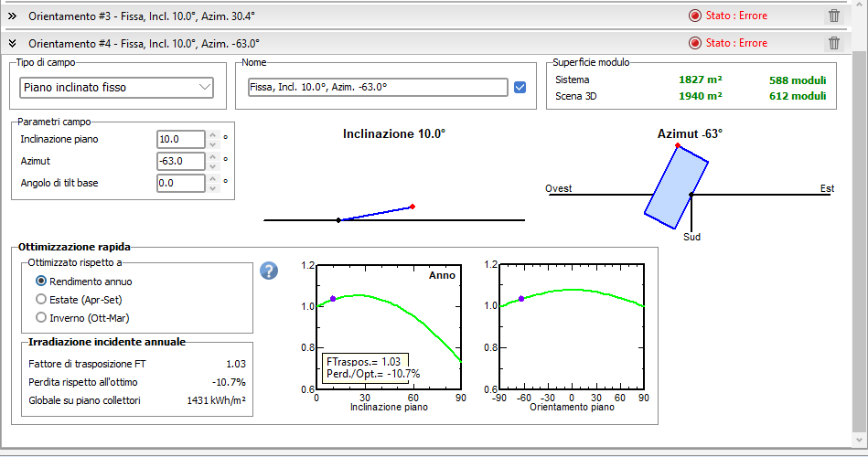This screenshot has height=457, width=868.
Task: Open the blue help question mark
Action: pyautogui.click(x=269, y=271)
